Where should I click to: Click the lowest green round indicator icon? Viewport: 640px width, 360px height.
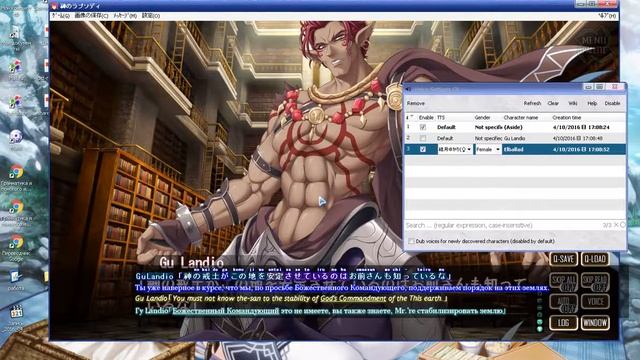[x=540, y=328]
